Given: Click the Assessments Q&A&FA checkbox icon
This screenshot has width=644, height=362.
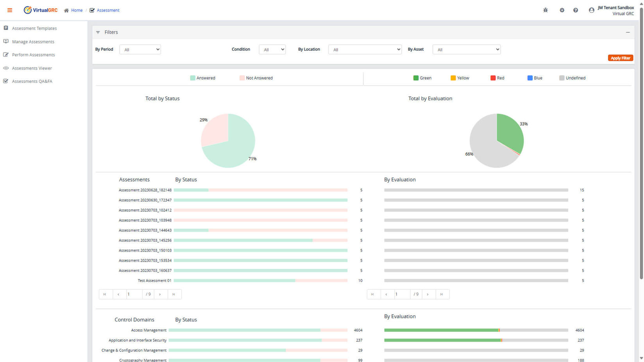Looking at the screenshot, I should pos(6,81).
